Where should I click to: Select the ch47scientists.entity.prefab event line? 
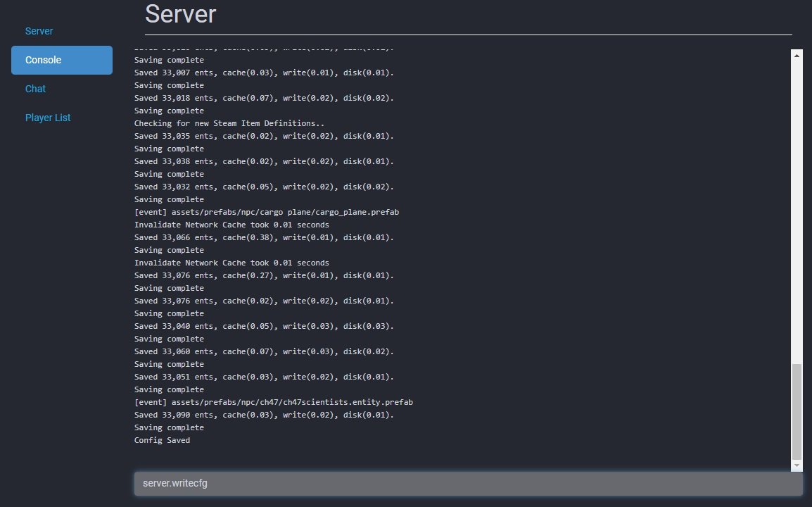tap(273, 402)
